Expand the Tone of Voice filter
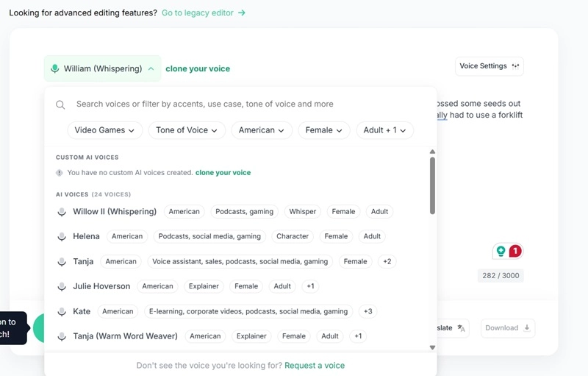This screenshot has height=376, width=588. (187, 130)
